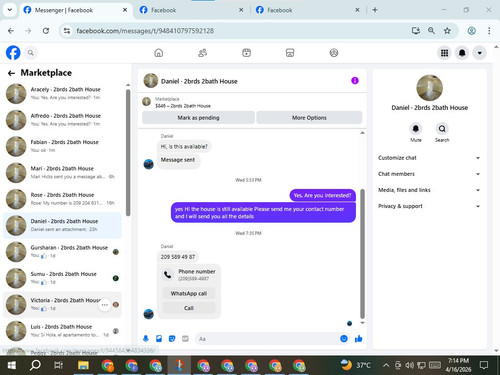The width and height of the screenshot is (500, 375).
Task: Open Rose - 2brds 2bath House chat
Action: (x=62, y=199)
